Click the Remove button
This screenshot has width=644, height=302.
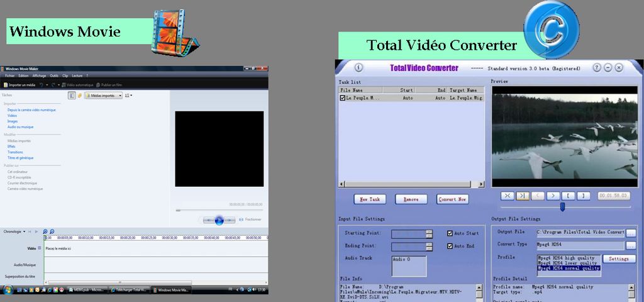point(411,199)
